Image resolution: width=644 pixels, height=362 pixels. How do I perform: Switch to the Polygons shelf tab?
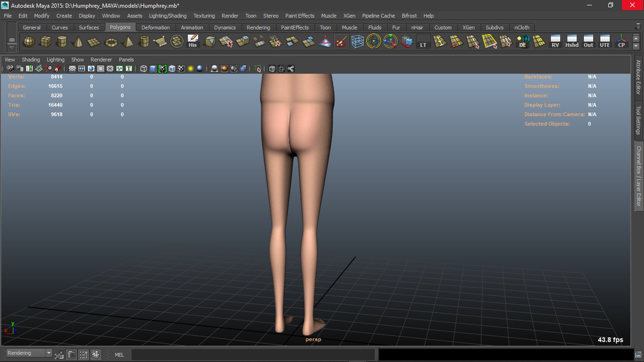coord(120,27)
